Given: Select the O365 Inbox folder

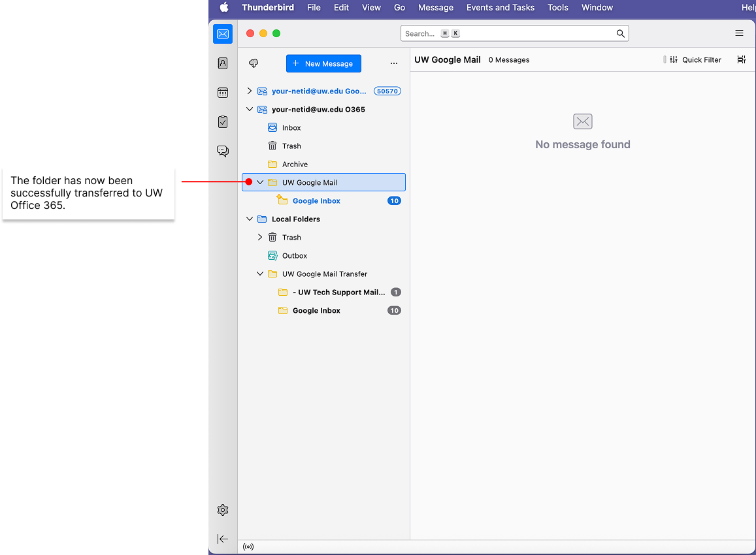Looking at the screenshot, I should pos(291,128).
